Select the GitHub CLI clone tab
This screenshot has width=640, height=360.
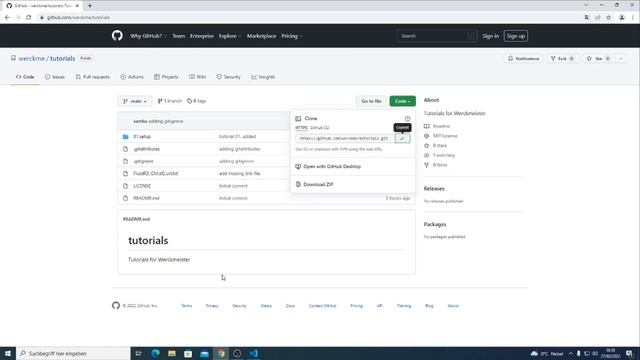pyautogui.click(x=320, y=128)
